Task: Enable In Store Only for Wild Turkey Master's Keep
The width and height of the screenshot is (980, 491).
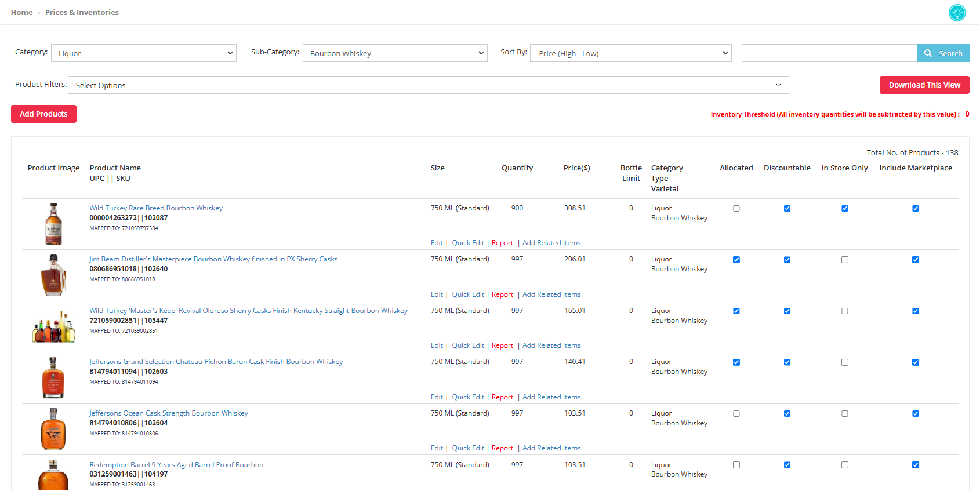Action: tap(845, 311)
